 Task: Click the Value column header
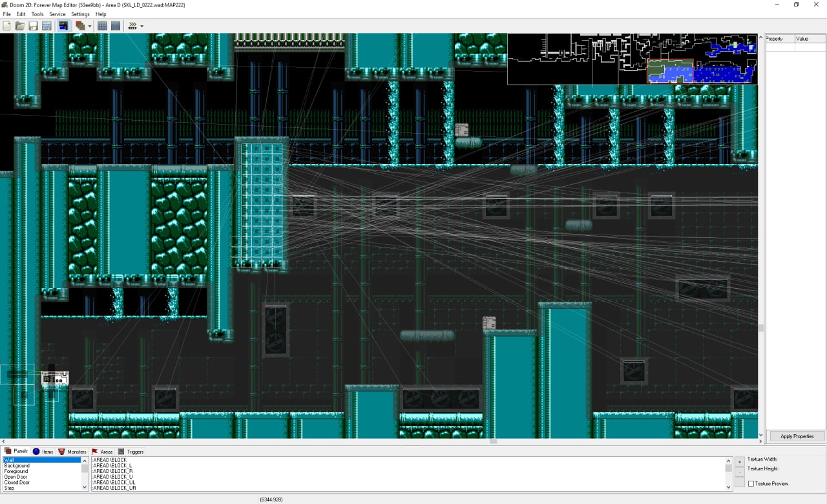coord(810,39)
